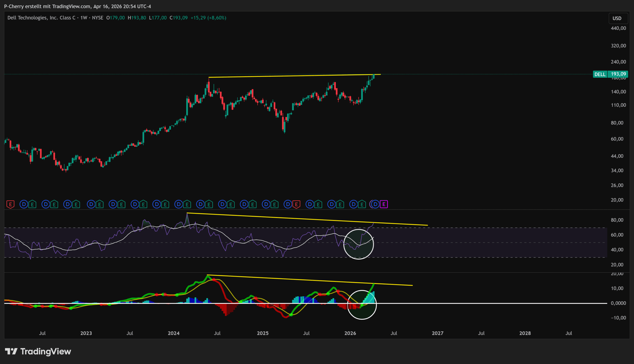Click the DELL symbol price tag

pos(600,74)
